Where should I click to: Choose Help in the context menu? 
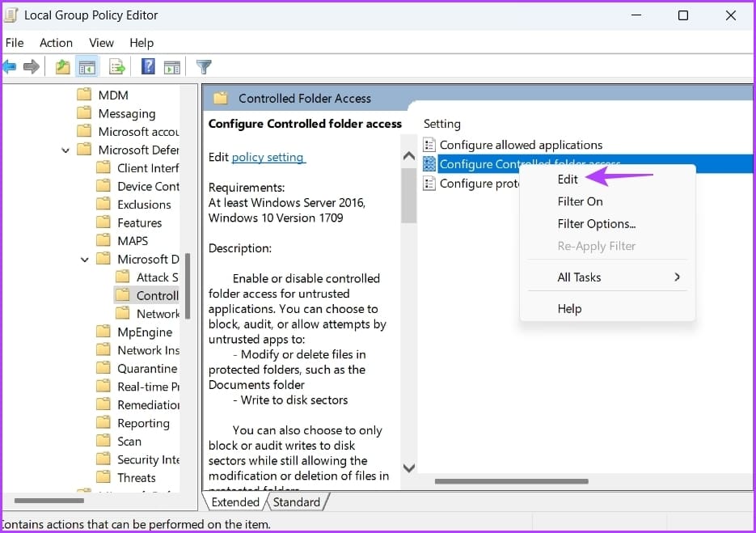pos(569,308)
